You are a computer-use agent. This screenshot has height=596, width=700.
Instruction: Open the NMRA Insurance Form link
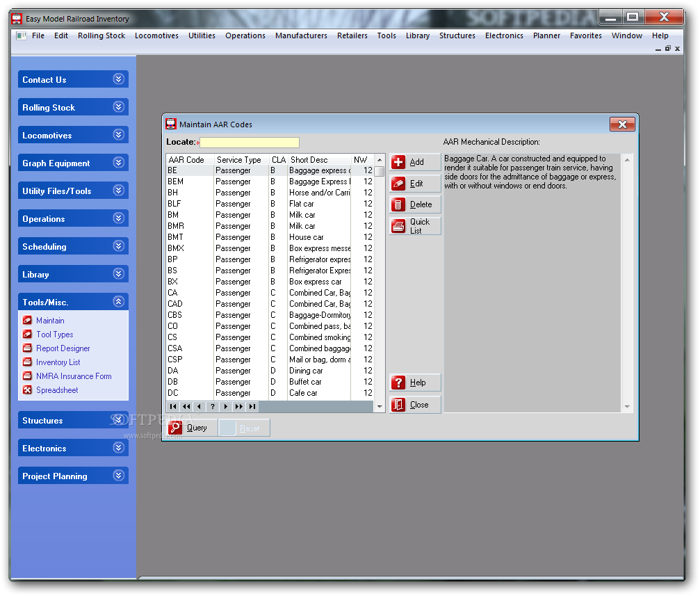point(74,376)
